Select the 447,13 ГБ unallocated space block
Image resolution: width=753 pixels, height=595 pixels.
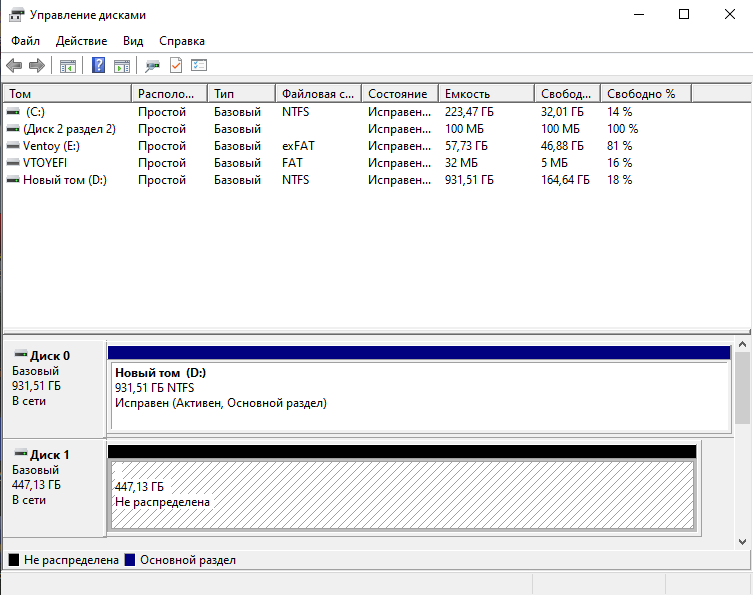[400, 495]
